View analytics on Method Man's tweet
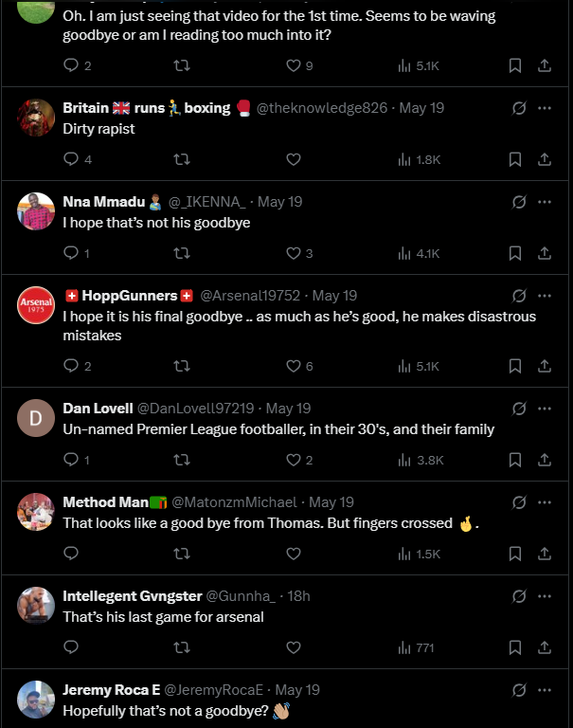573x728 pixels. pos(418,554)
